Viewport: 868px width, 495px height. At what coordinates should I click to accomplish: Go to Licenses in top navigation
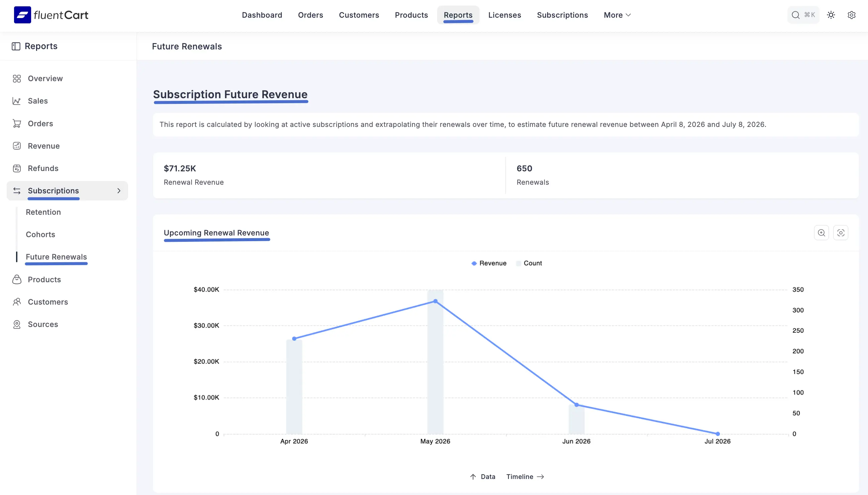click(x=504, y=15)
